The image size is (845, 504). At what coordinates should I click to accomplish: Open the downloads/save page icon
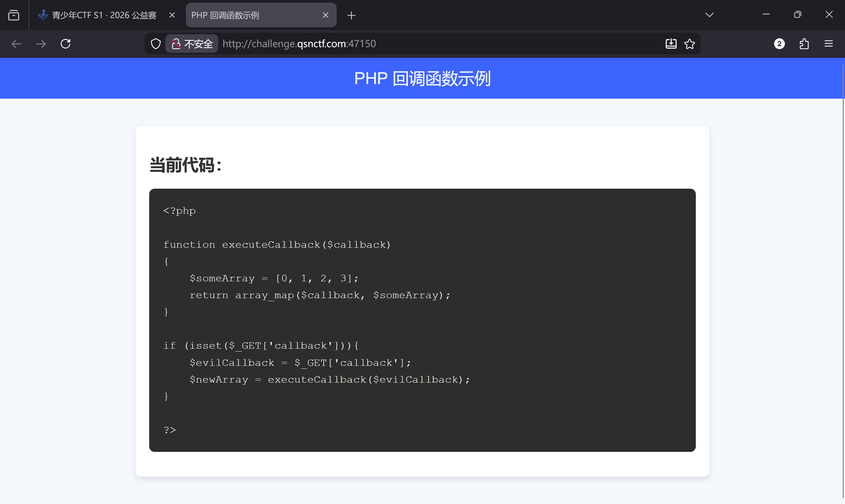point(671,44)
